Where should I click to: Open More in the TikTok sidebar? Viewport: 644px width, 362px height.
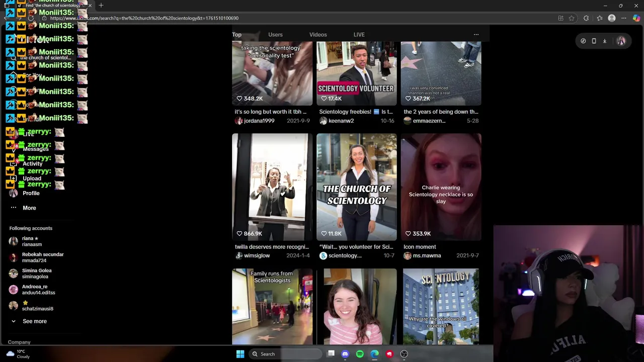point(29,208)
